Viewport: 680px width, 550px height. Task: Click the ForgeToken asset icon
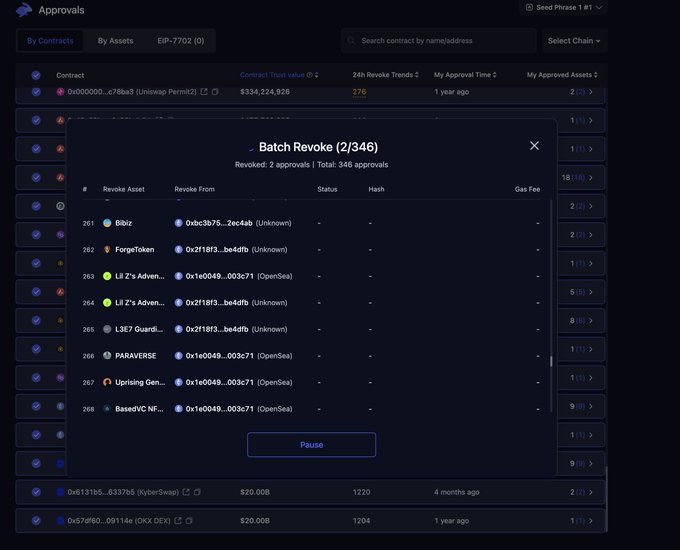pos(107,249)
